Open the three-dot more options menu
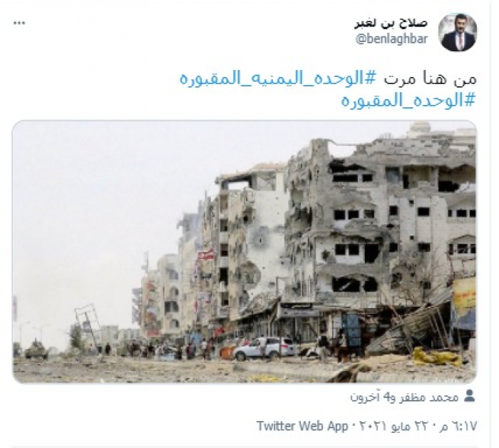Image resolution: width=499 pixels, height=448 pixels. [19, 23]
